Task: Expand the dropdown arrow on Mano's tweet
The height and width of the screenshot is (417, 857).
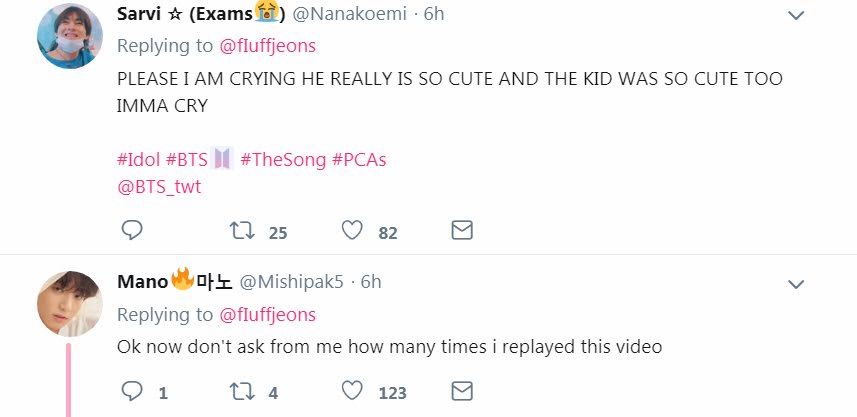Action: [796, 284]
